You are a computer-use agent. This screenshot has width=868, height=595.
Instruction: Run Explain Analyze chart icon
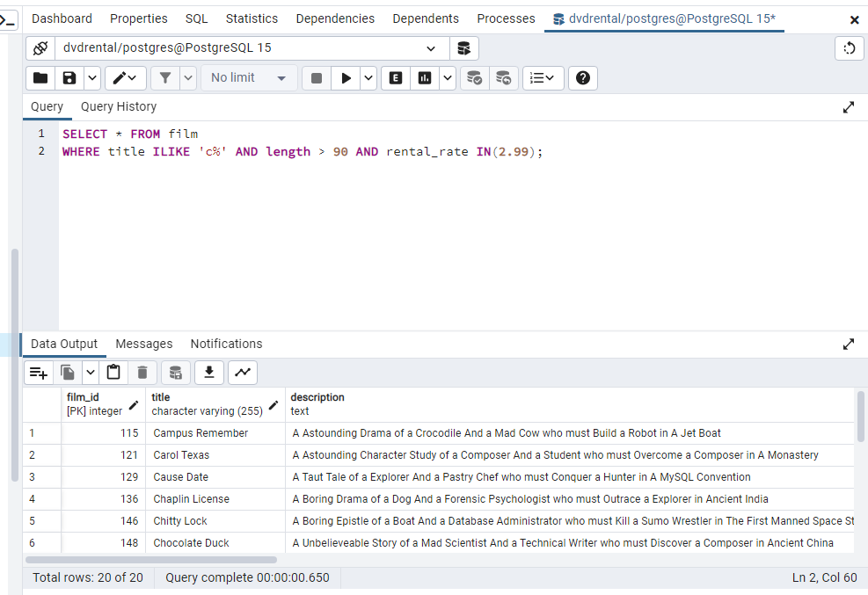[x=425, y=78]
